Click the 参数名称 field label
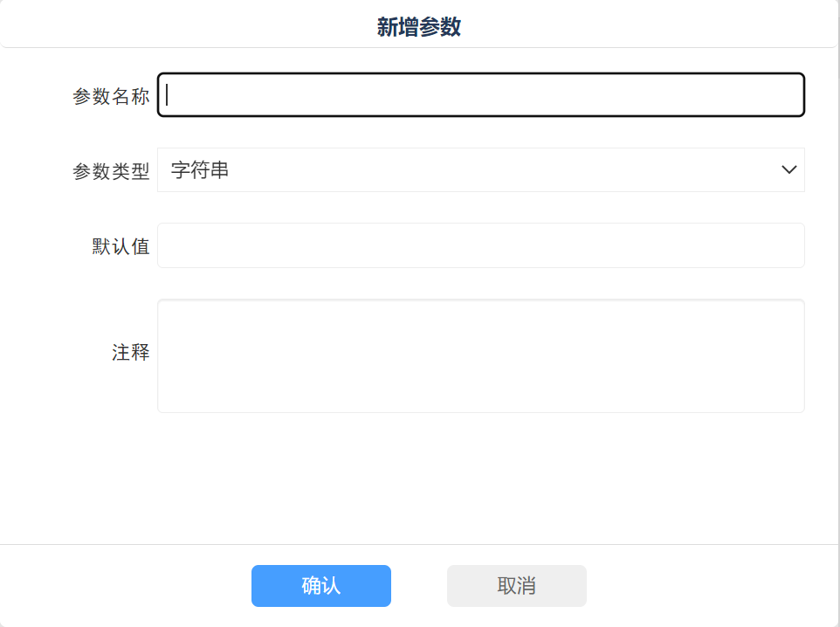Screen dimensions: 840x627 [x=111, y=96]
